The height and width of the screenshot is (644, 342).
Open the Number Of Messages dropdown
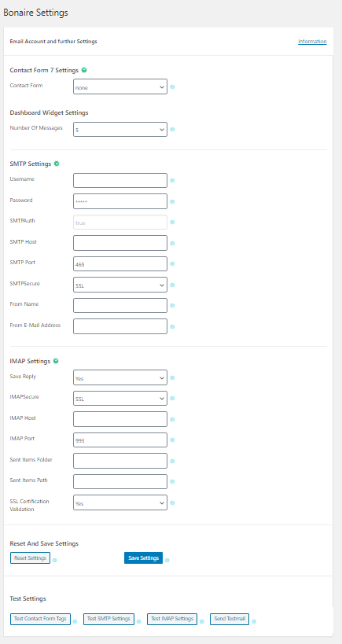tap(120, 130)
